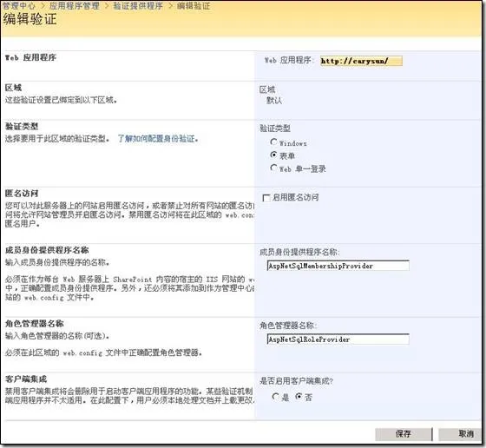This screenshot has height=448, width=486.
Task: Click the 客户端集成 section heading
Action: (26, 379)
